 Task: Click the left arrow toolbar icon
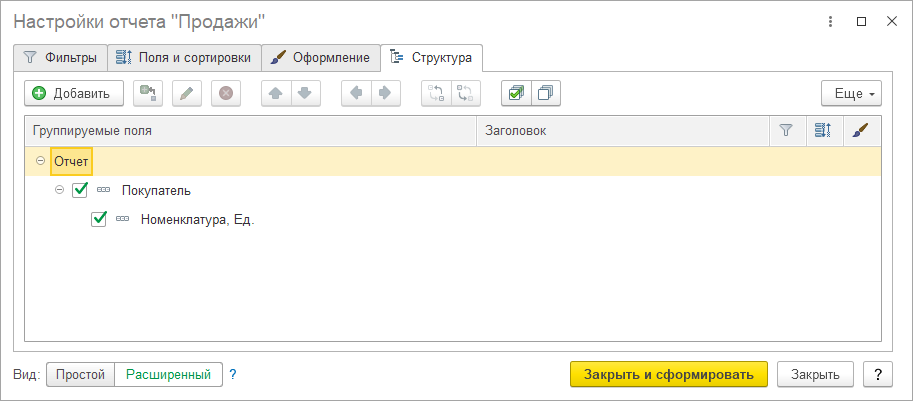click(x=356, y=93)
